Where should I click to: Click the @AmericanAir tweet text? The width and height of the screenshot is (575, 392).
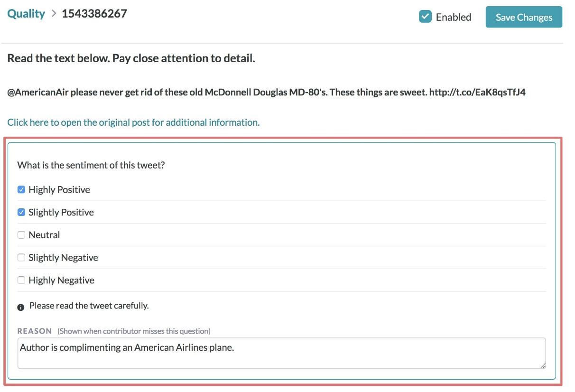(x=266, y=92)
